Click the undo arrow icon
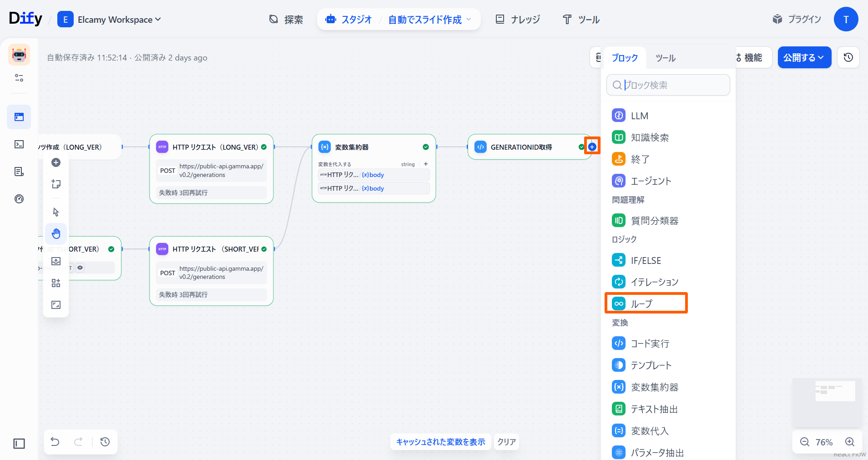The image size is (868, 460). click(55, 442)
